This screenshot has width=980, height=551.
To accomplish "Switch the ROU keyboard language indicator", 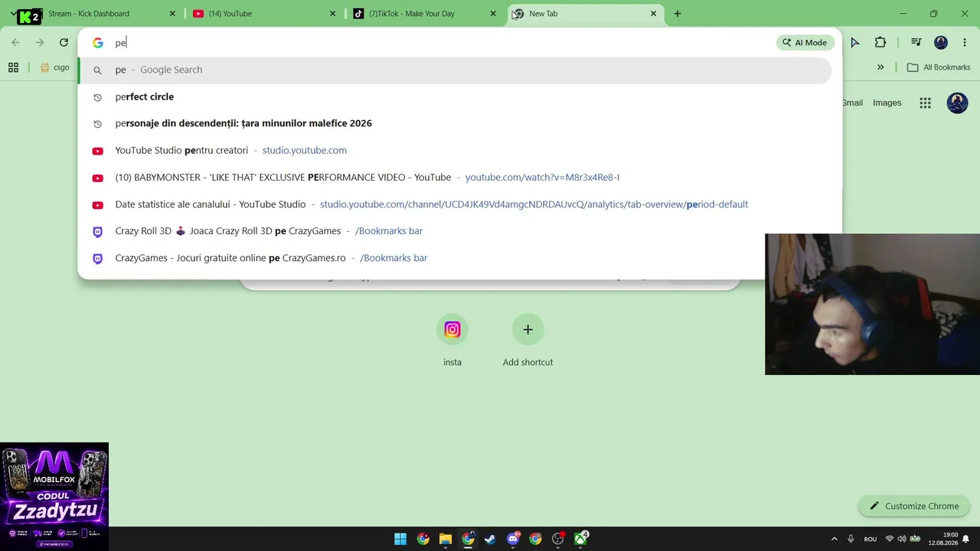I will click(871, 539).
